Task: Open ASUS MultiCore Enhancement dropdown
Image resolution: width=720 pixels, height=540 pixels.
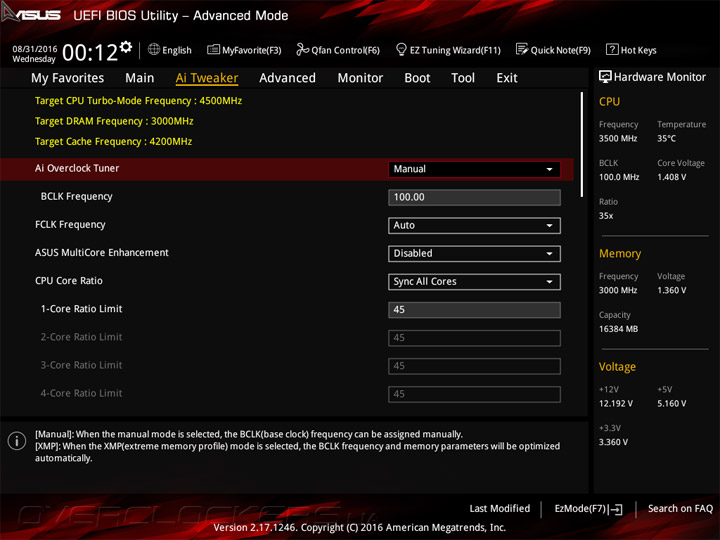Action: coord(474,253)
